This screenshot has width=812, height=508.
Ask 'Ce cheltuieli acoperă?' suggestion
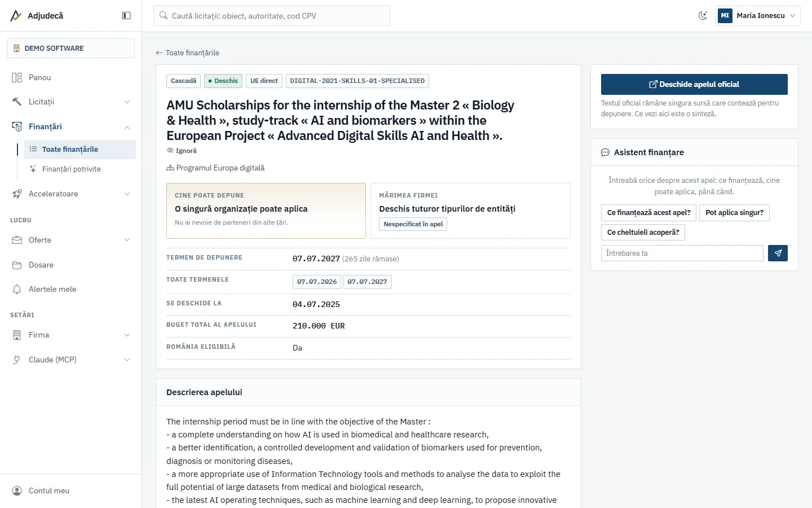tap(643, 233)
